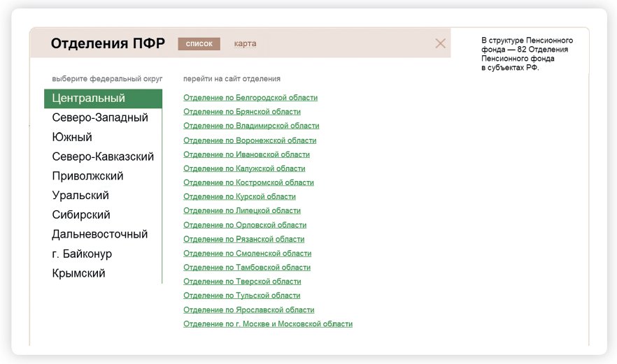Open Отделение по Курской области link
The image size is (617, 364).
(240, 196)
